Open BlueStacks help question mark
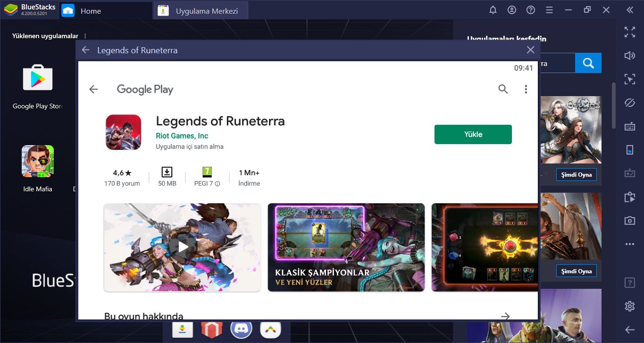The height and width of the screenshot is (343, 644). (531, 10)
